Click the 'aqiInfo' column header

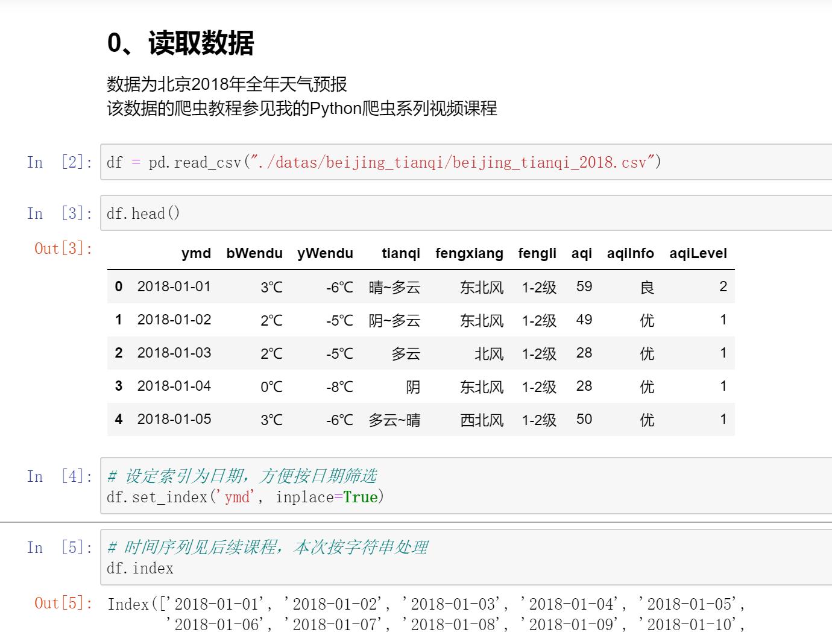pyautogui.click(x=631, y=253)
